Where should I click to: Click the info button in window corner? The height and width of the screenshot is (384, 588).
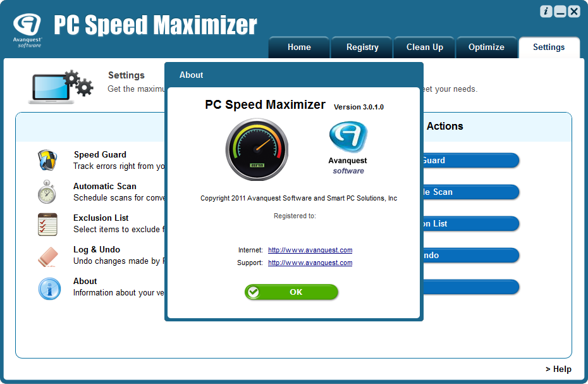[x=546, y=11]
